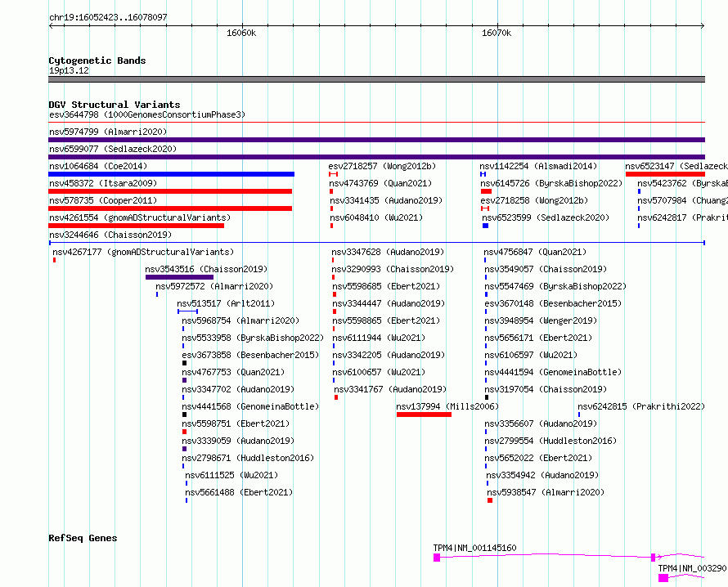The width and height of the screenshot is (728, 587).
Task: Click nsv4267177 gnomADStructuralVariants label
Action: coord(143,252)
